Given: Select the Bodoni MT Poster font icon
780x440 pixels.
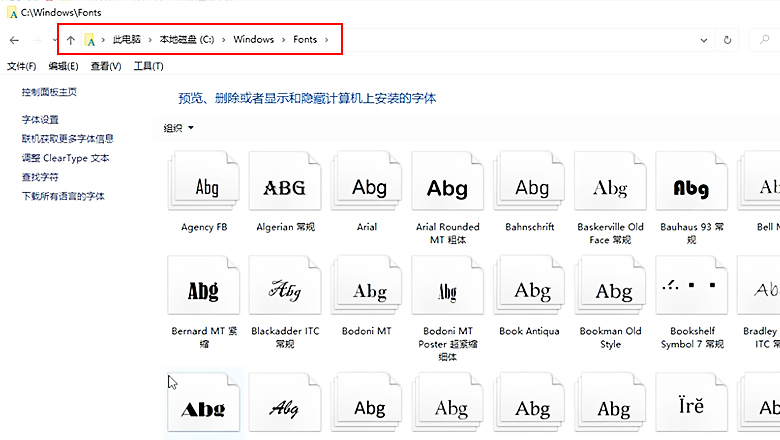Looking at the screenshot, I should 448,285.
